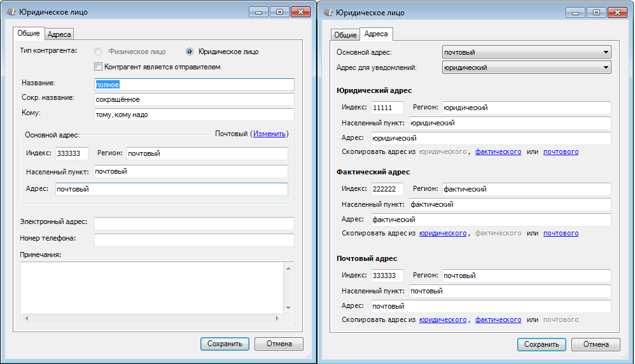Click фактического link under Юридический адрес section
The image size is (635, 364).
(x=498, y=152)
